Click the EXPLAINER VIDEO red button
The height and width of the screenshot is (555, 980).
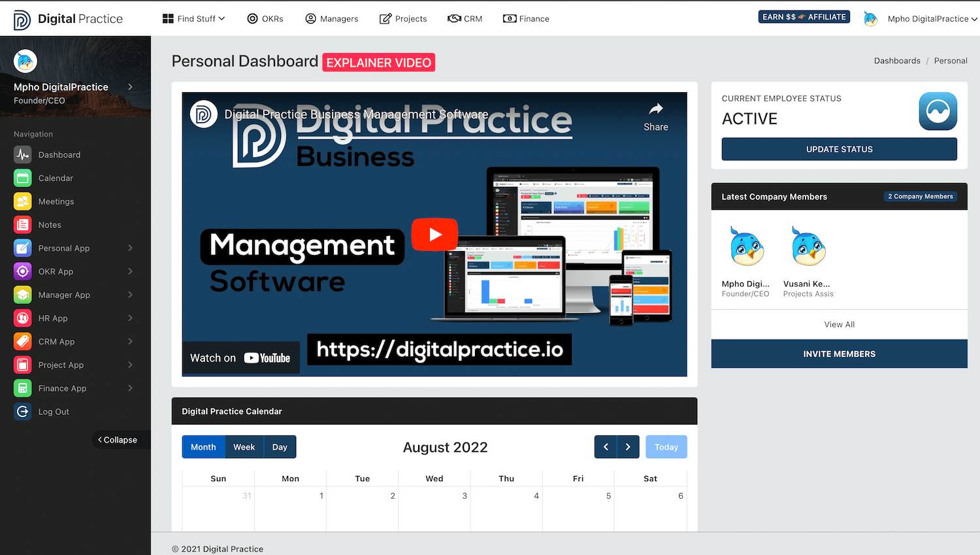pos(379,63)
